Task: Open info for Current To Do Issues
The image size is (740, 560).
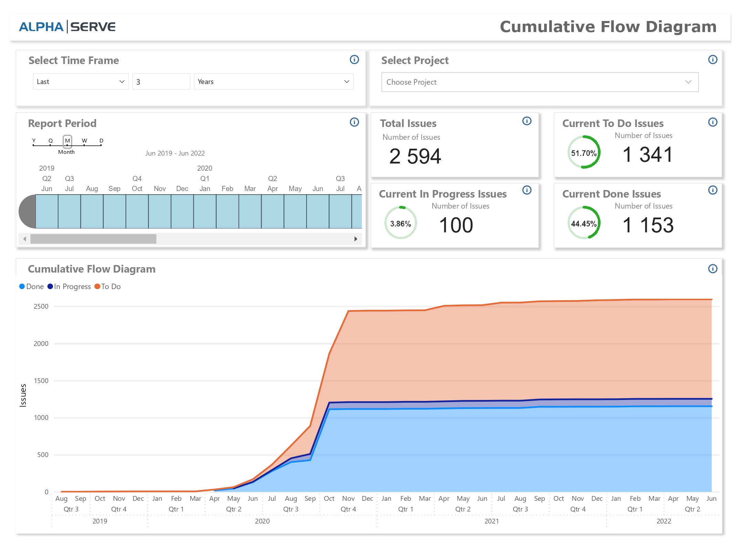Action: pyautogui.click(x=713, y=122)
